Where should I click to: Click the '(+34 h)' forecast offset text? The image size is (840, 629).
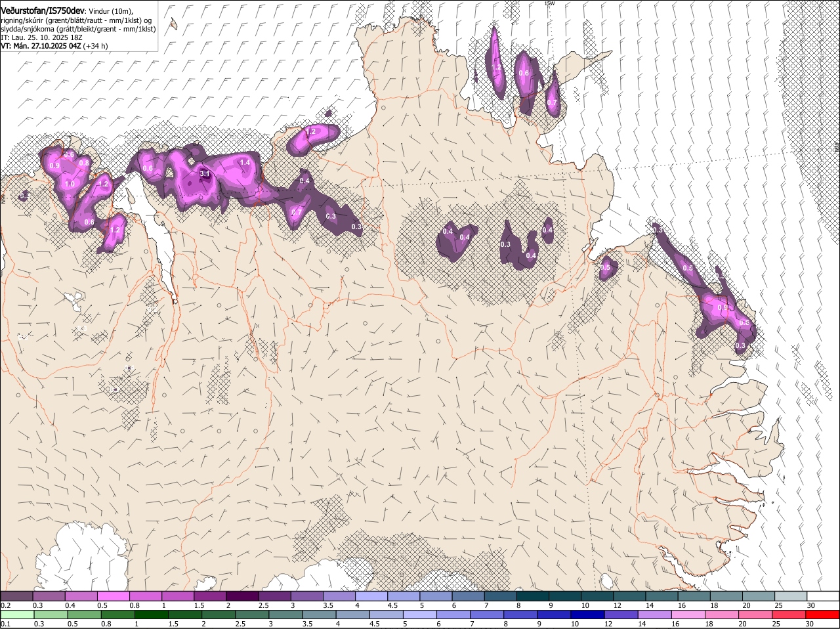(96, 46)
